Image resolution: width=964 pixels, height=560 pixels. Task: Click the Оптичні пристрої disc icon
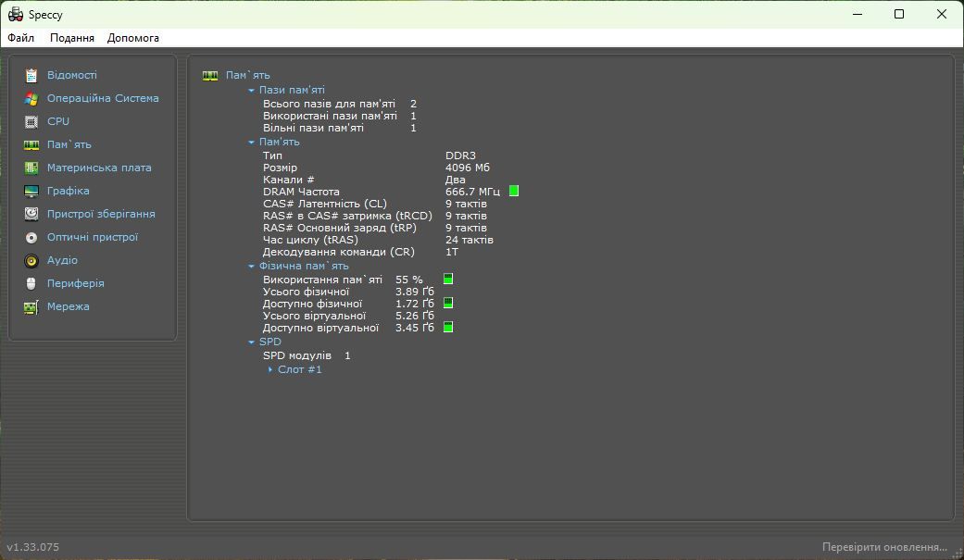31,237
